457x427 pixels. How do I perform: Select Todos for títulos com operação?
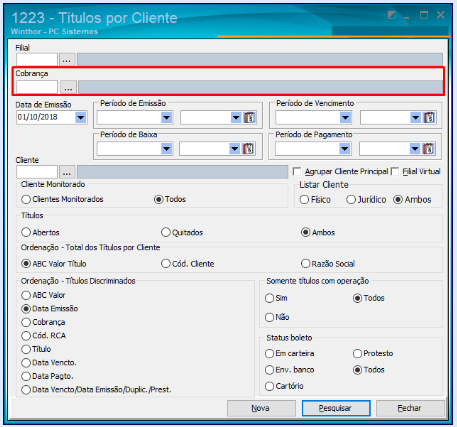point(357,298)
